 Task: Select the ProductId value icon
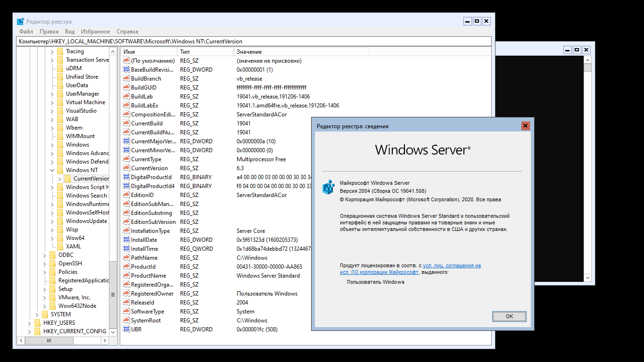[x=126, y=267]
